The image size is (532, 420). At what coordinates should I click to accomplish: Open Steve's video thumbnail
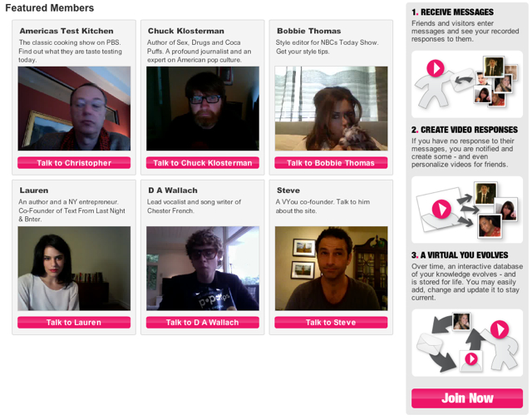pyautogui.click(x=331, y=269)
